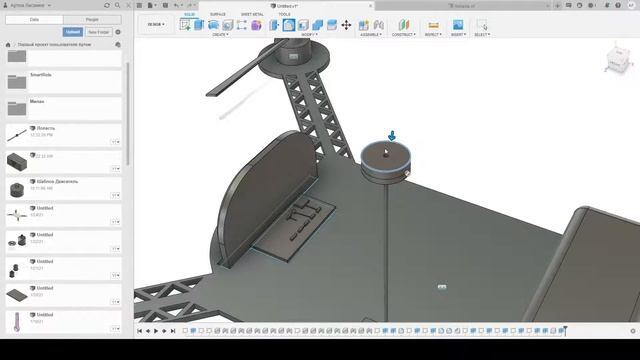This screenshot has width=640, height=360.
Task: Toggle the data panel grid icon
Action: pyautogui.click(x=139, y=5)
